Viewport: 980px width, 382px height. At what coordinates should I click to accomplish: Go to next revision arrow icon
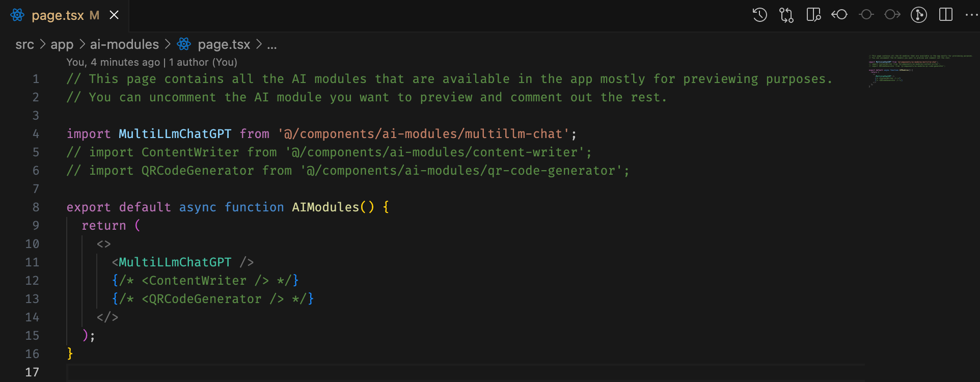click(892, 15)
